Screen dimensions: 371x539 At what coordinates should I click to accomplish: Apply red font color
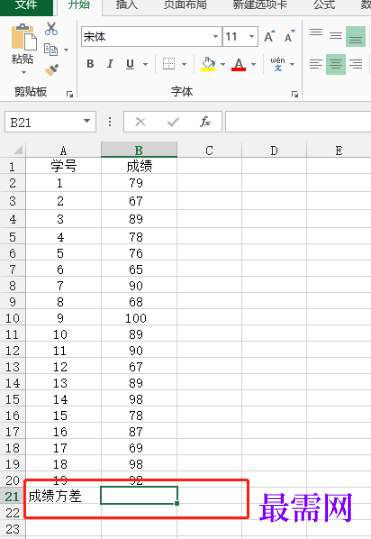(239, 64)
